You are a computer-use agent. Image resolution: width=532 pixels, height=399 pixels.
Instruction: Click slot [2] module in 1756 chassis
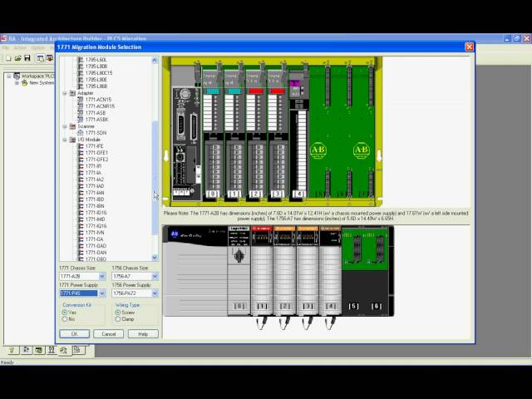click(x=284, y=271)
